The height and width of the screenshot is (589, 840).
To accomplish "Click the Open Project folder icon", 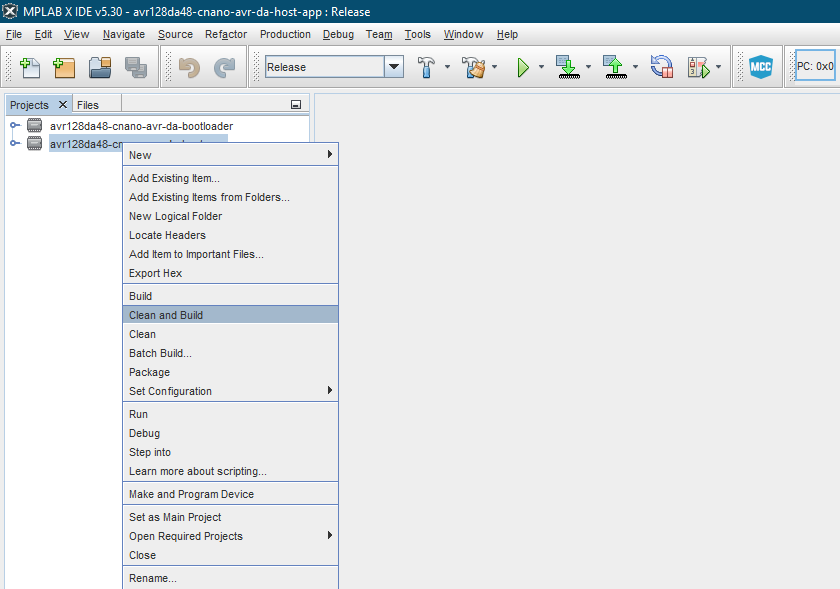I will [x=100, y=68].
